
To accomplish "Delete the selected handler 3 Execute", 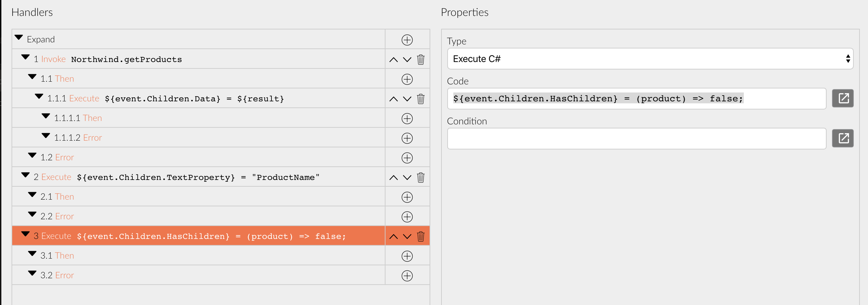I will click(421, 237).
